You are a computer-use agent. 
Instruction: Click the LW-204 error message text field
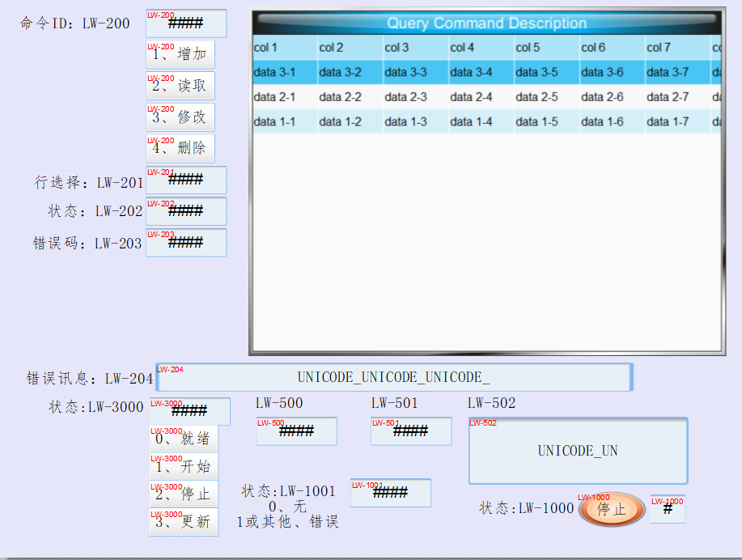coord(394,377)
